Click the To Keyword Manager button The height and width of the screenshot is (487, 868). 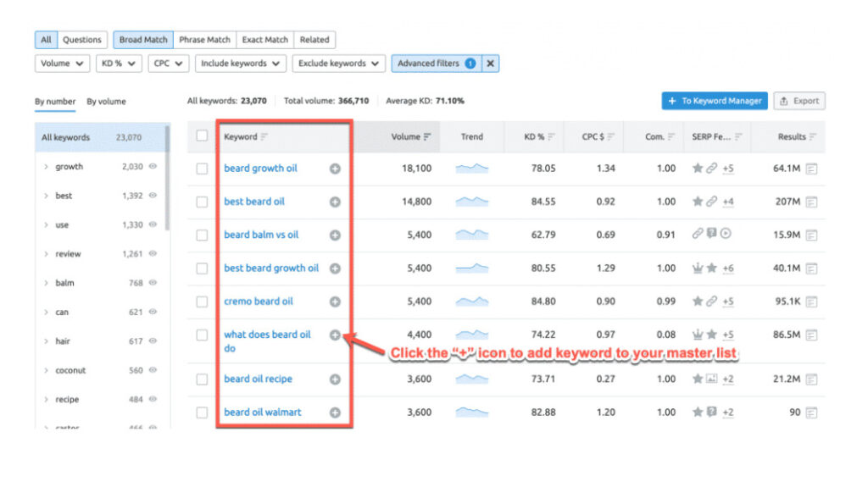click(x=715, y=101)
